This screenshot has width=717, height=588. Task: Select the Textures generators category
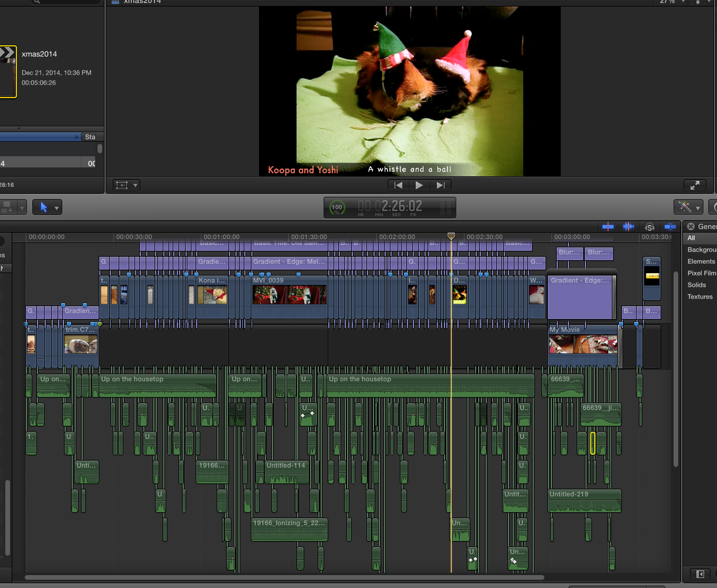point(700,296)
